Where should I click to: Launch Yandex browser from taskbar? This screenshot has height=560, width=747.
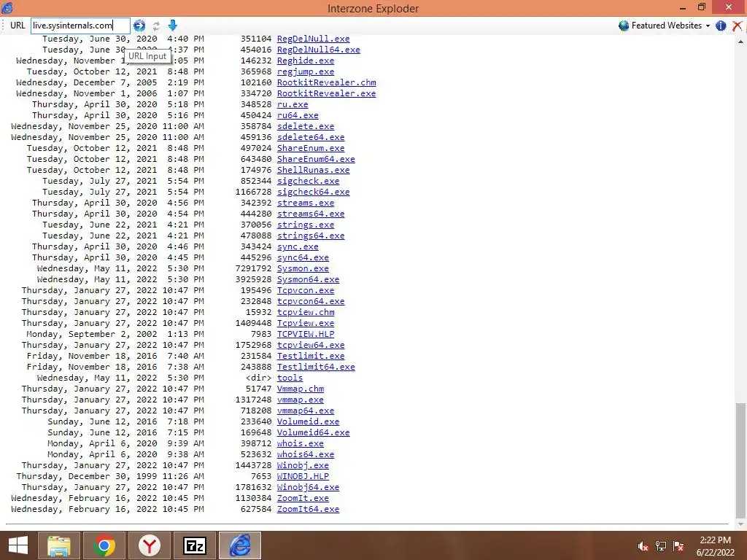[x=150, y=545]
